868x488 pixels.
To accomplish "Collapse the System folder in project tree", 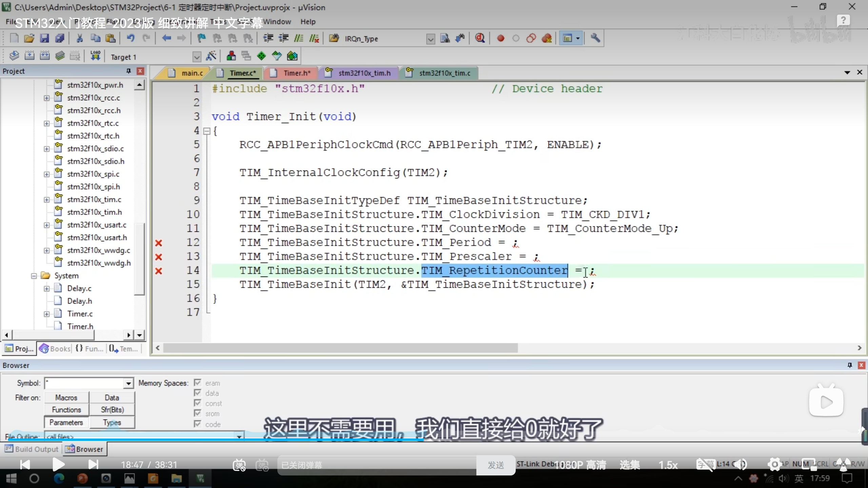I will point(34,276).
